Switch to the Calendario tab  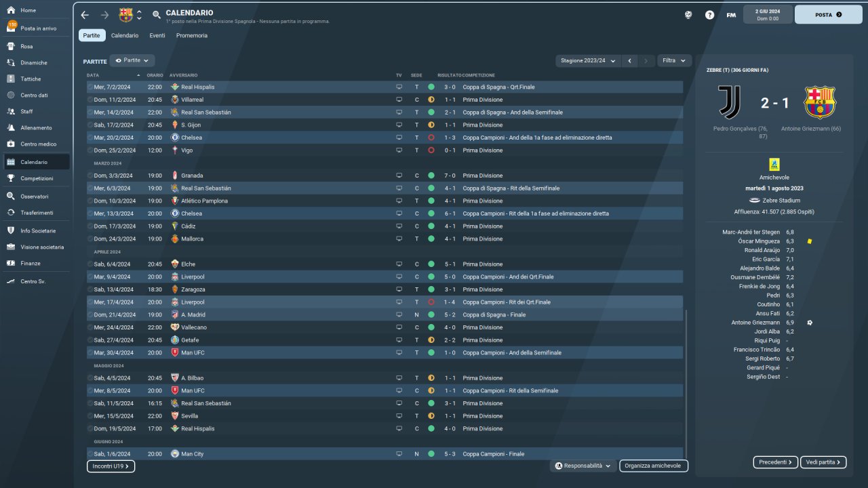[125, 35]
